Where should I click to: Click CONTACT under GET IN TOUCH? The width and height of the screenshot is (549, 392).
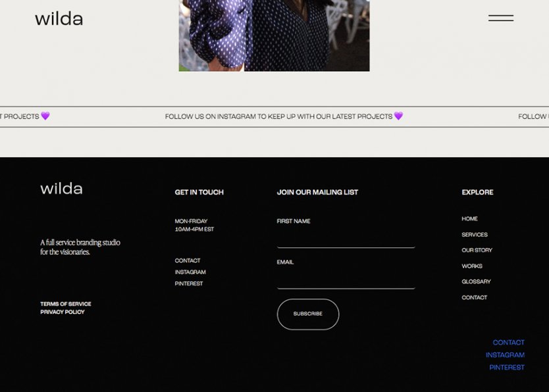click(x=187, y=260)
